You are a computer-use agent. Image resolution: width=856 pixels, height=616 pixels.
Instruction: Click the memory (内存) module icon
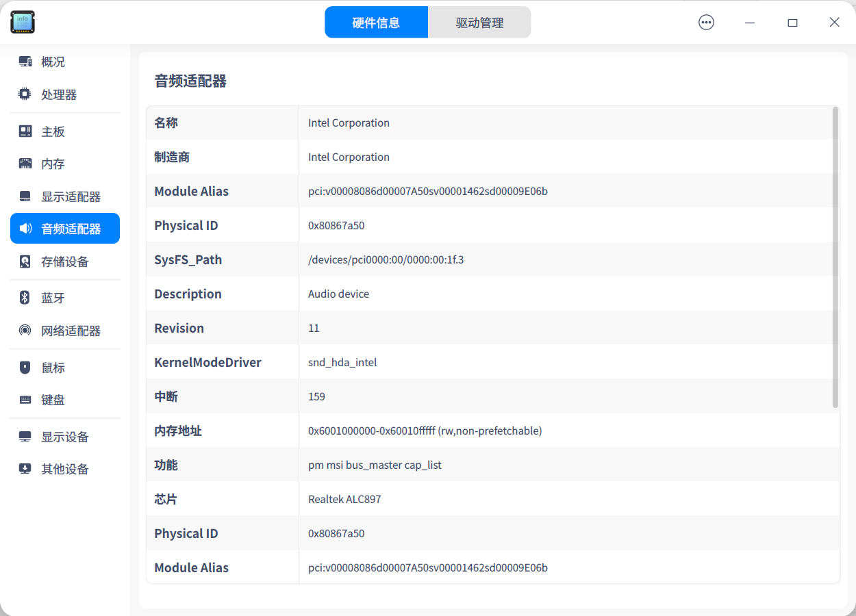point(25,164)
